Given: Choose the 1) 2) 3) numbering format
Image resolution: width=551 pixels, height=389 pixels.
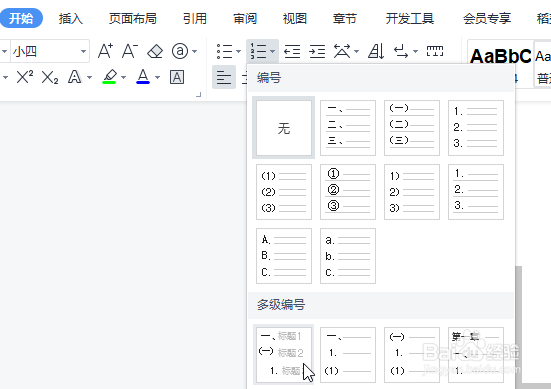Looking at the screenshot, I should 411,192.
